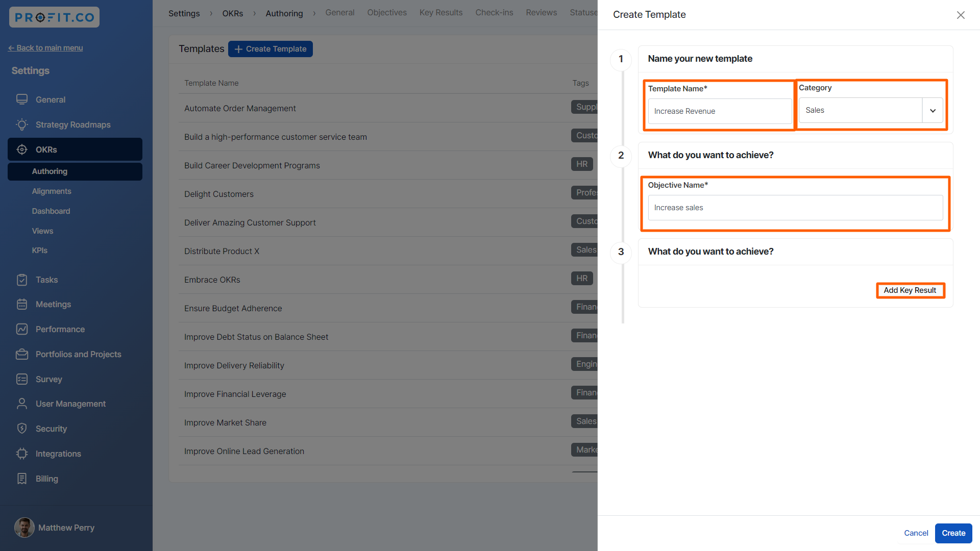
Task: Click the Cancel link
Action: click(916, 533)
